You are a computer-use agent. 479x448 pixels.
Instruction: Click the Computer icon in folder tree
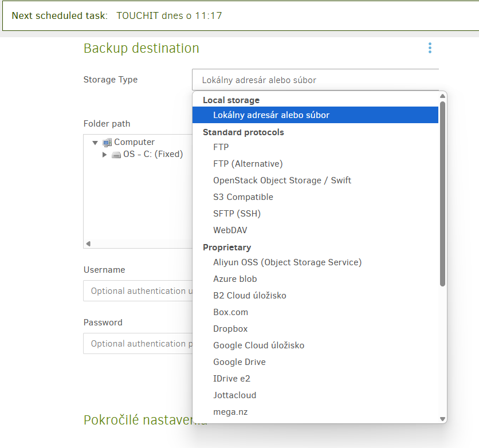pos(107,143)
